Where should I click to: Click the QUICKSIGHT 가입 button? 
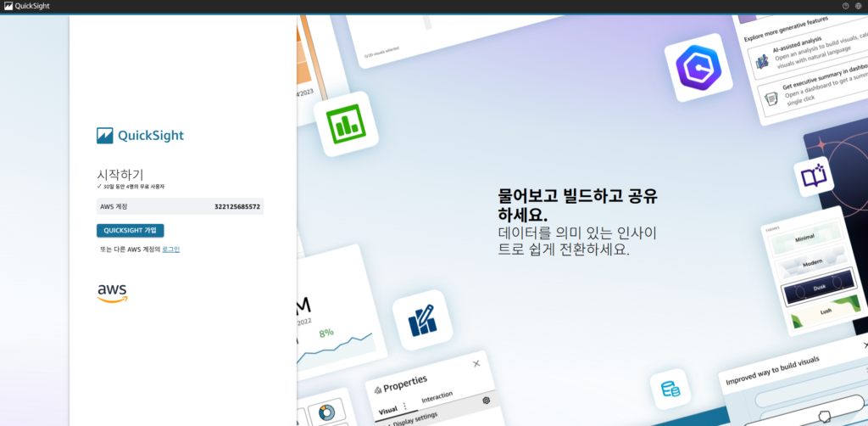130,231
